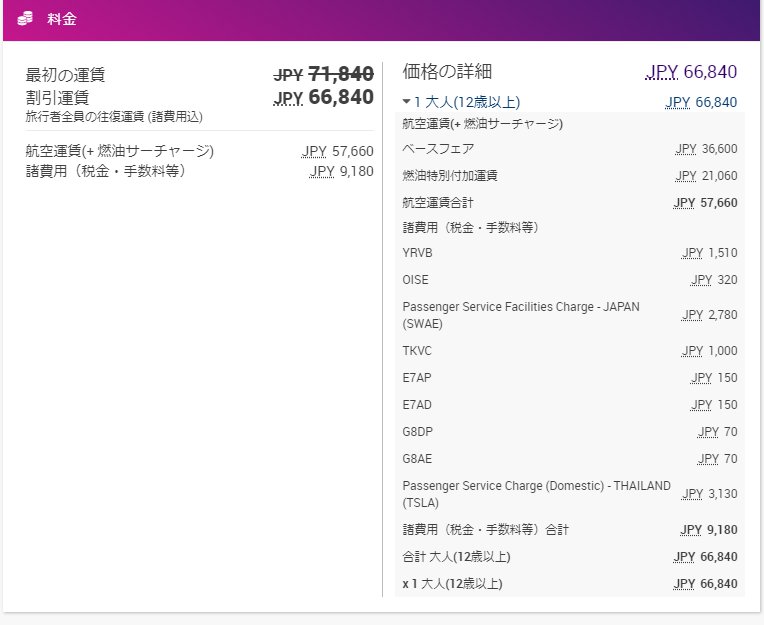Collapse the 1 大人(12歳以上) triangle expander

pos(406,102)
